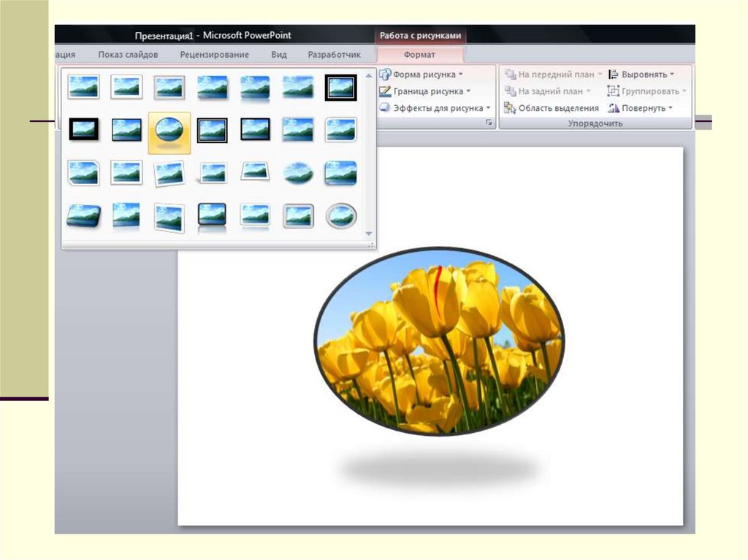The width and height of the screenshot is (748, 560).
Task: Open the Повернуть rotate dropdown
Action: tap(640, 108)
